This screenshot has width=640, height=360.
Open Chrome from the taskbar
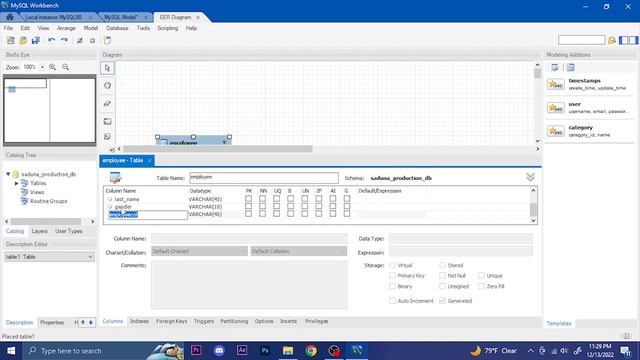pyautogui.click(x=311, y=351)
